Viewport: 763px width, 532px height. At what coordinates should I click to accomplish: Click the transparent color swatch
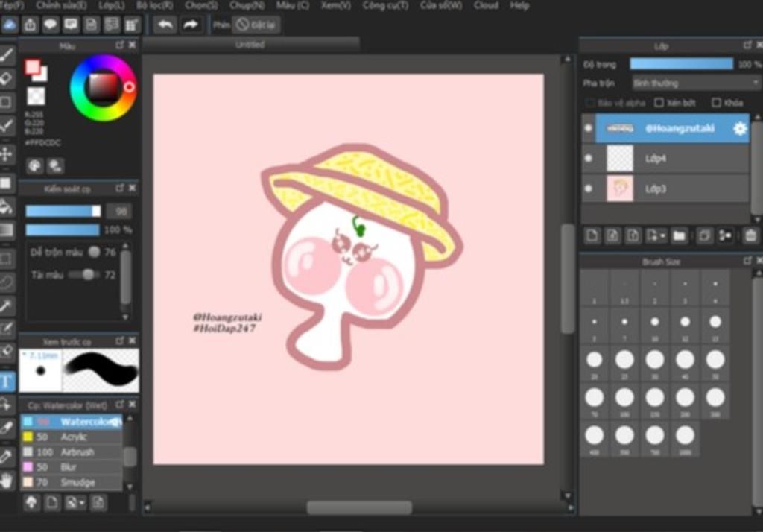click(36, 96)
